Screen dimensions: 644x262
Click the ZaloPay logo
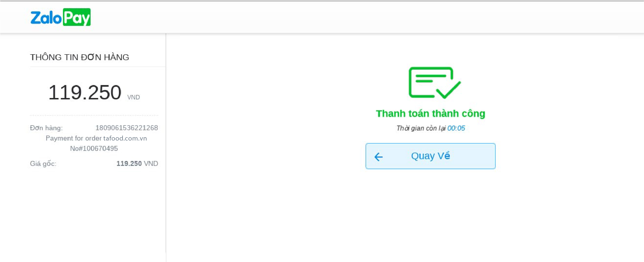(61, 17)
